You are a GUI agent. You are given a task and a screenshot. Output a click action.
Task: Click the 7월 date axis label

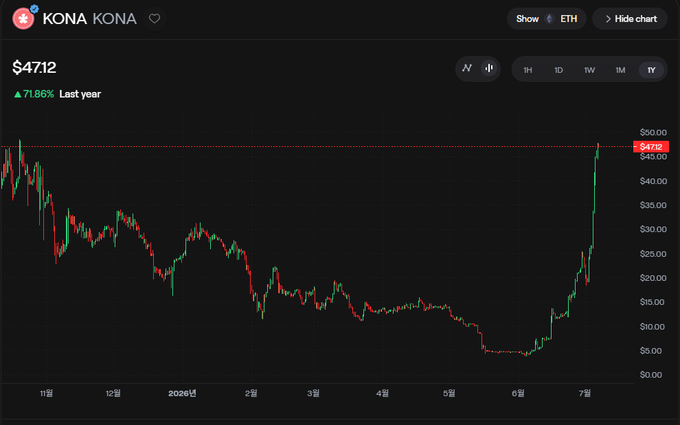585,393
